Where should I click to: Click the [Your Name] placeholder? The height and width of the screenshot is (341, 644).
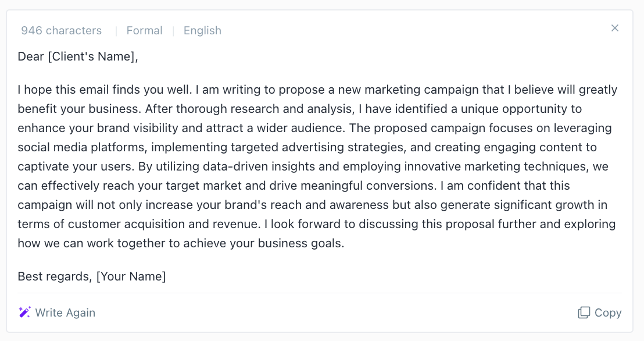click(x=131, y=276)
